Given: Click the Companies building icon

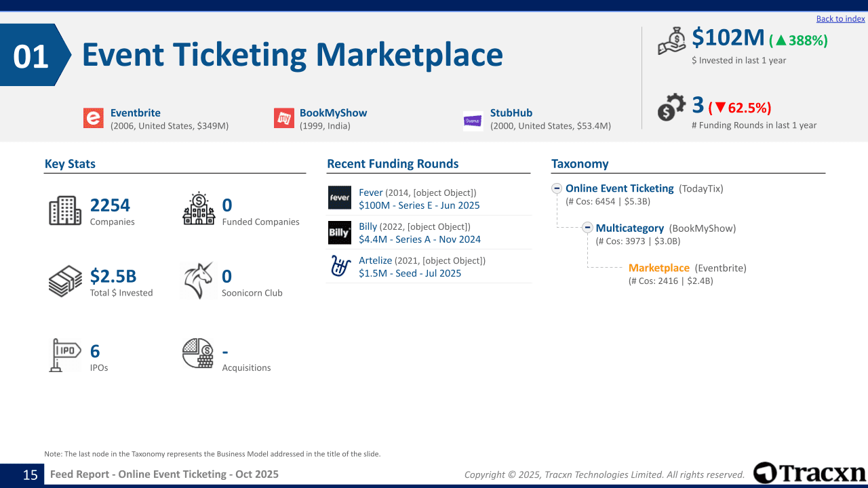Looking at the screenshot, I should (x=65, y=211).
